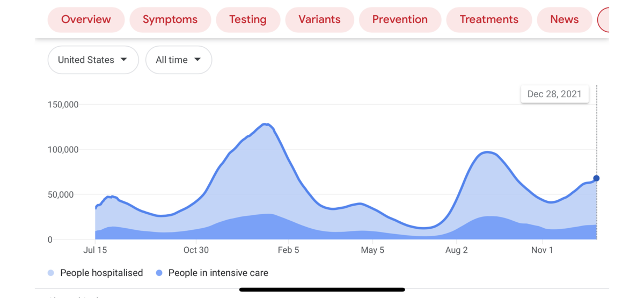Tap the home indicator bar at bottom
Screen dimensions: 644x298
322,289
